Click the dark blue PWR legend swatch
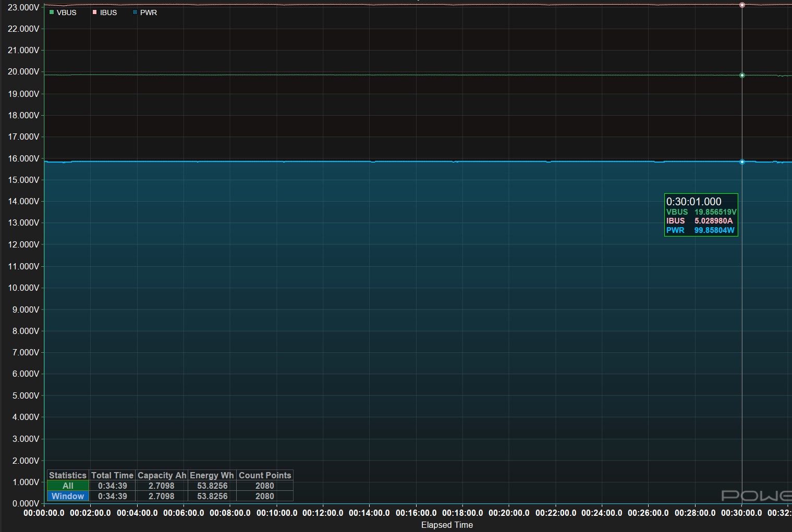This screenshot has width=792, height=532. [135, 13]
